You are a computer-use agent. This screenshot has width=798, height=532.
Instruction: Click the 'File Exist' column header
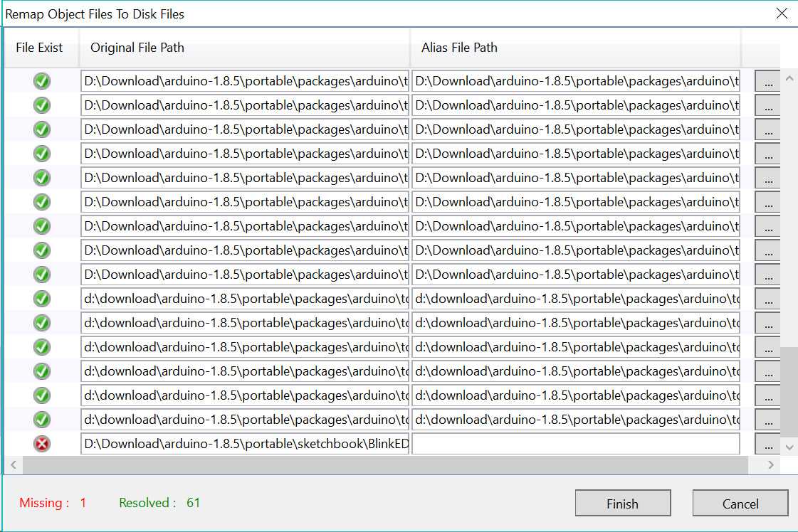coord(38,48)
